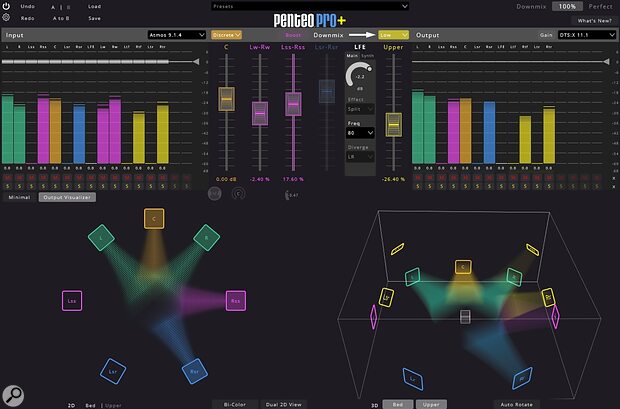Click the Lw-Rw fader handle
The height and width of the screenshot is (409, 620).
(x=260, y=114)
